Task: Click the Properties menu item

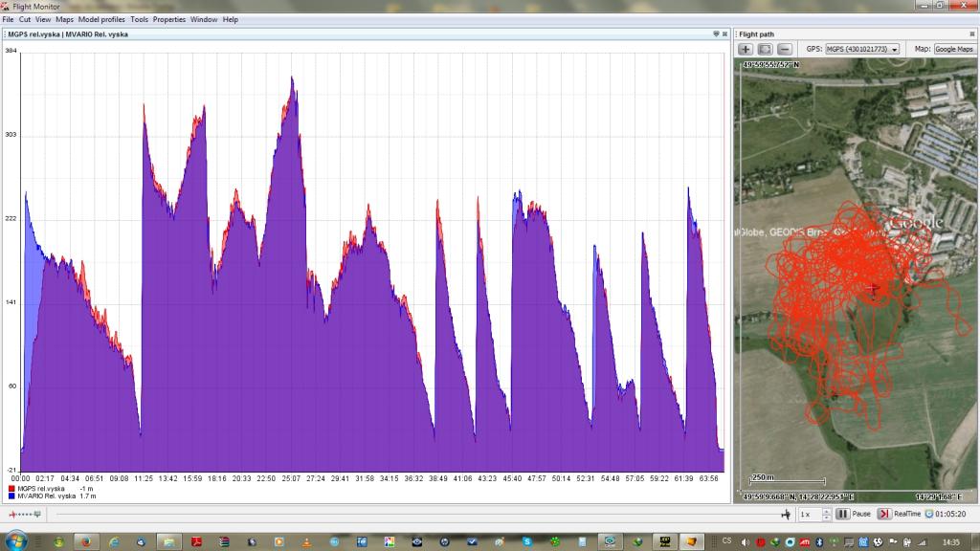Action: click(169, 19)
